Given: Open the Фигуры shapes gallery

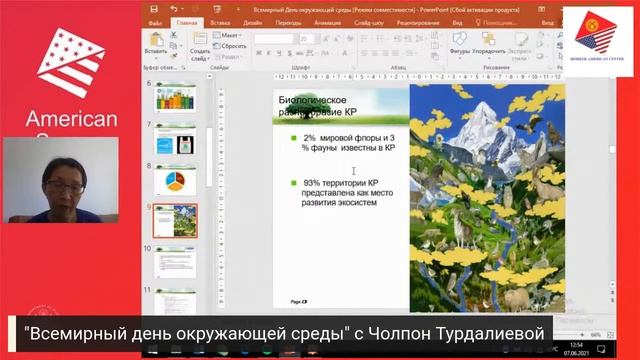Looking at the screenshot, I should (x=460, y=44).
